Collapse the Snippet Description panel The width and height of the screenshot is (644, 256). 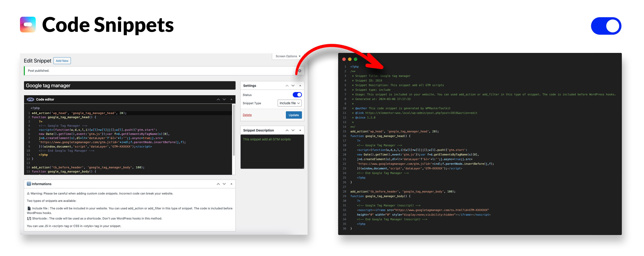coord(300,130)
